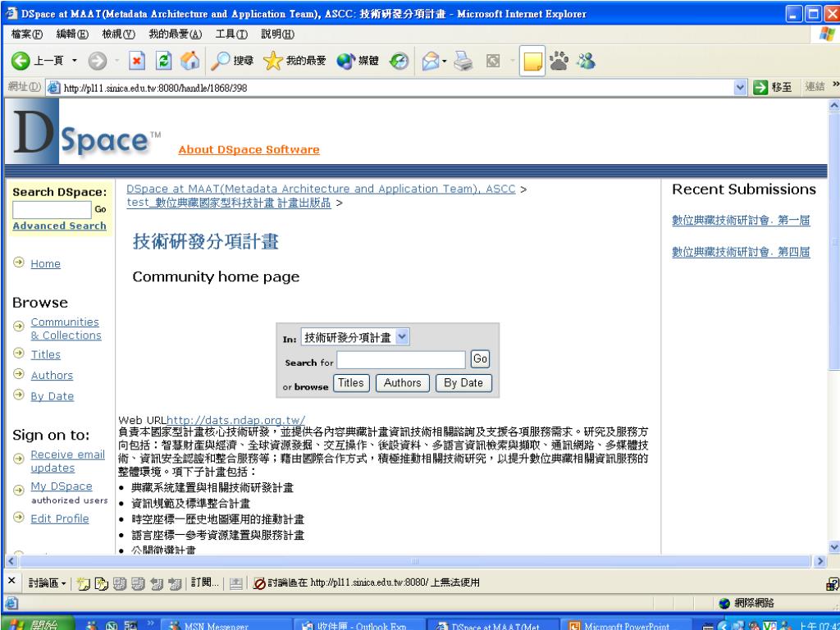
Task: Go to the browser home page icon
Action: point(189,61)
